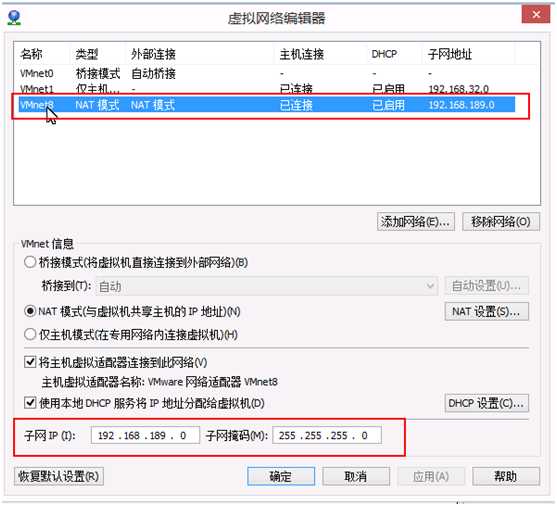Screen dimensions: 557x506
Task: Click the 子网掩码 input field
Action: coord(327,435)
